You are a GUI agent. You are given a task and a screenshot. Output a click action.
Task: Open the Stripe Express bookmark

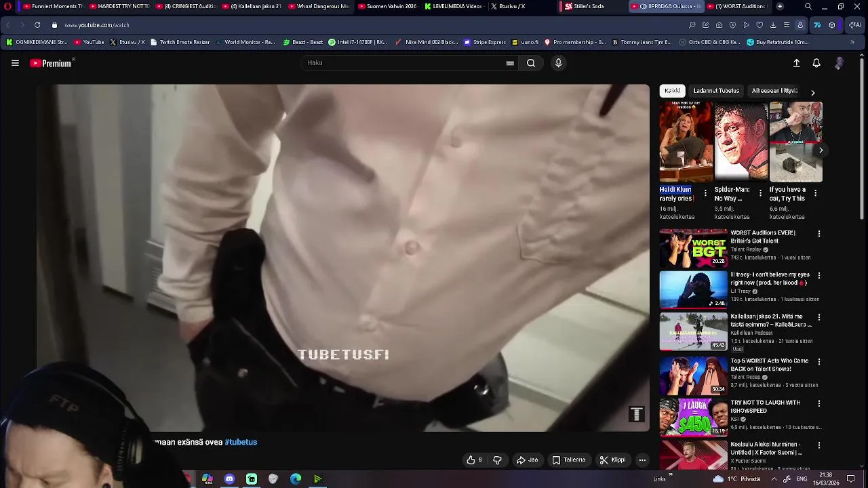[485, 42]
